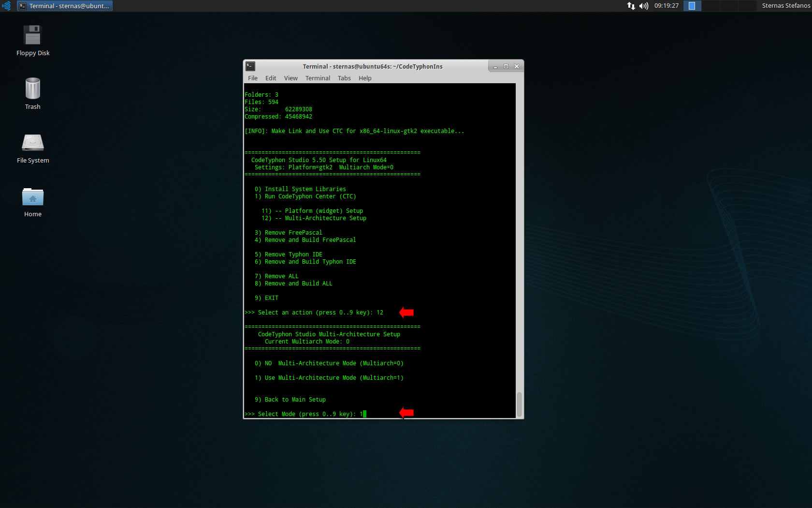Click the '5) Remove Typhon IDE' line
The height and width of the screenshot is (508, 812).
coord(288,254)
